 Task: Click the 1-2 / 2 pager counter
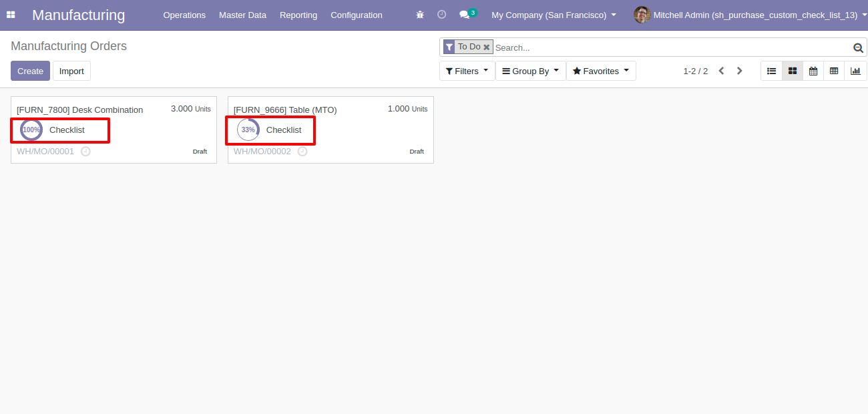tap(695, 71)
